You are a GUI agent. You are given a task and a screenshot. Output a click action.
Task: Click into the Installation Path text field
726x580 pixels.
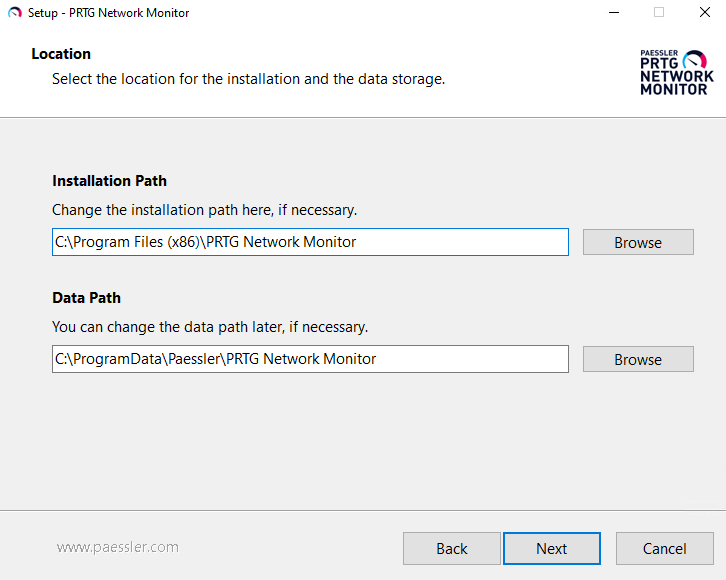(310, 242)
